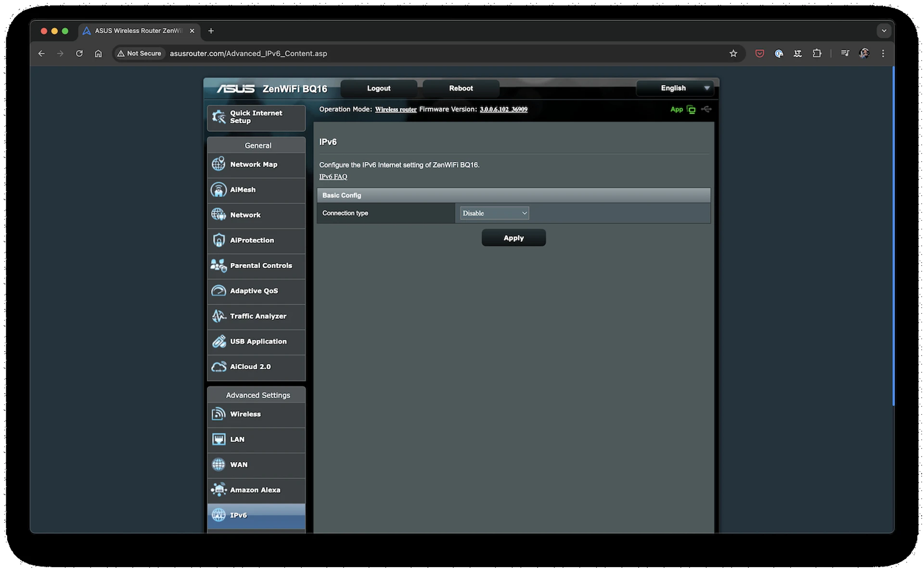The height and width of the screenshot is (572, 924).
Task: Click the Basic Config section header
Action: pyautogui.click(x=513, y=195)
